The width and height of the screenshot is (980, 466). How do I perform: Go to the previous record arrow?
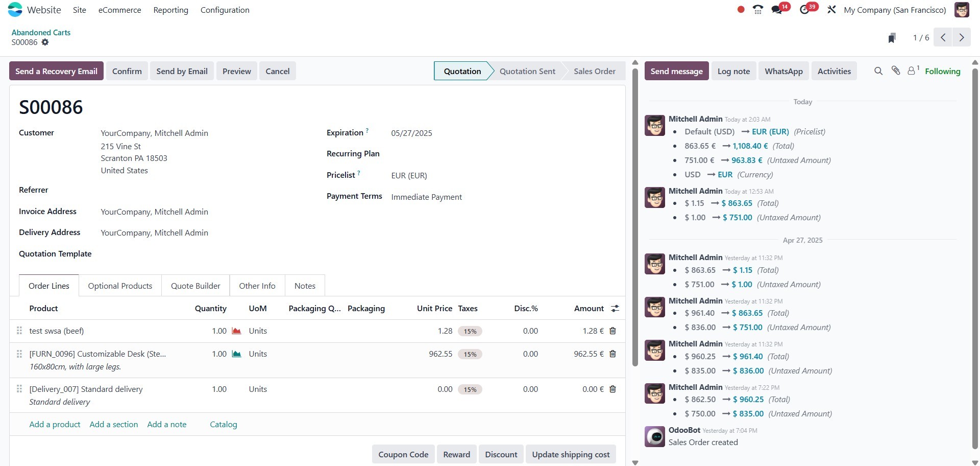943,37
